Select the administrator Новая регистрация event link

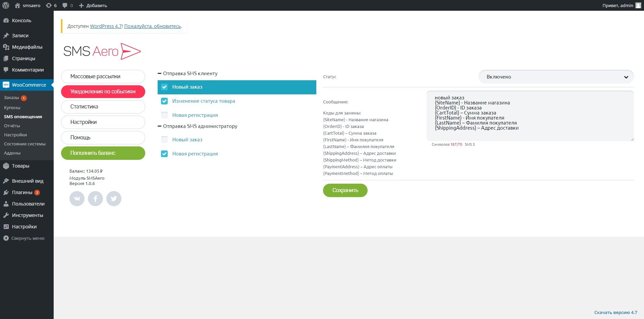pyautogui.click(x=195, y=154)
